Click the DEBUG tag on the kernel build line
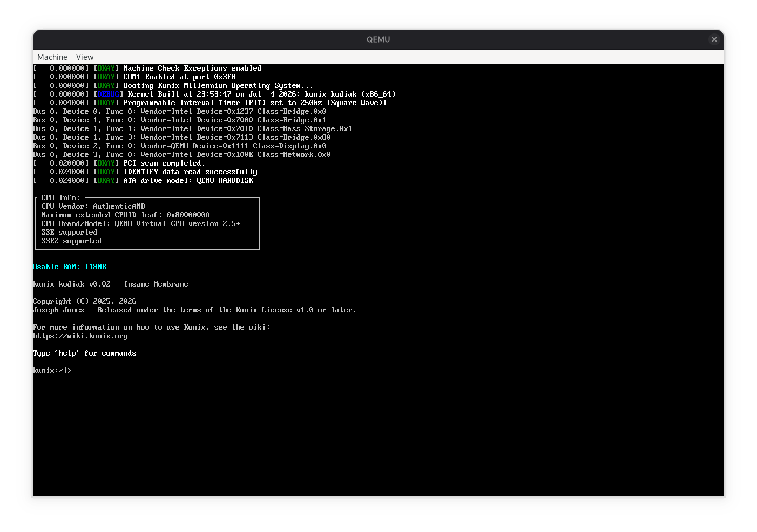 (109, 94)
